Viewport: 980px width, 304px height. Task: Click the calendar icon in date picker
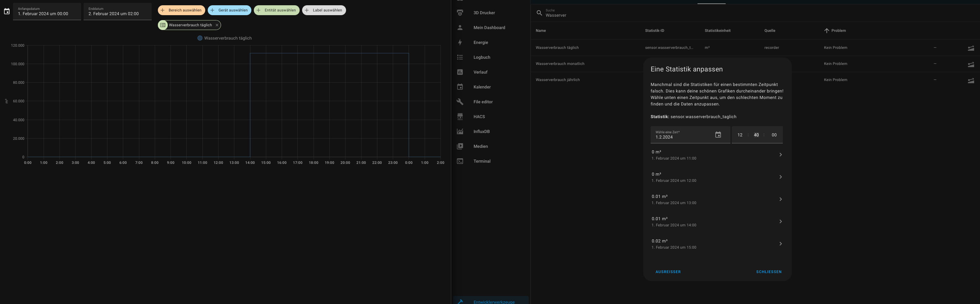(718, 135)
